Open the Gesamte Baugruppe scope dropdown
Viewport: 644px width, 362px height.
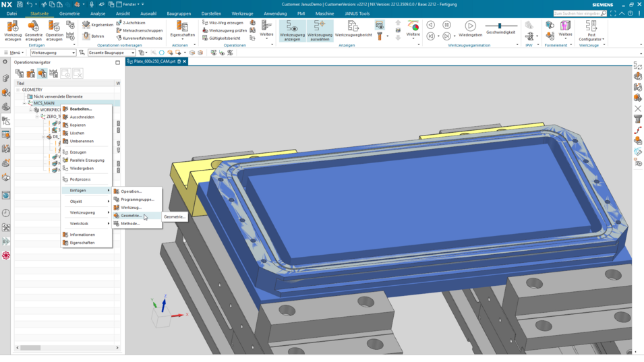click(111, 53)
